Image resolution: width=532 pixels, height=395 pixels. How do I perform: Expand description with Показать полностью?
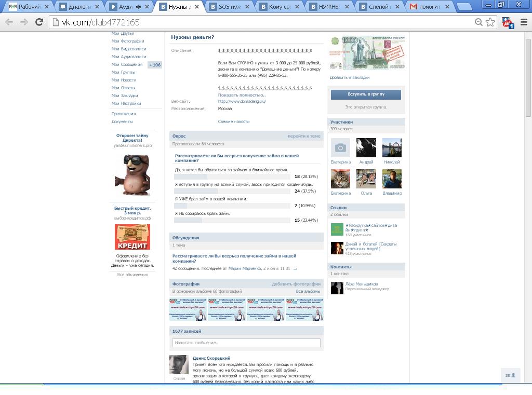click(x=242, y=95)
